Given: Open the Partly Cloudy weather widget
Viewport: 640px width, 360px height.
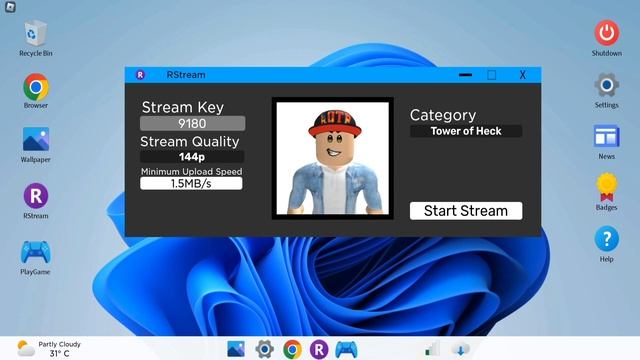Looking at the screenshot, I should (49, 349).
